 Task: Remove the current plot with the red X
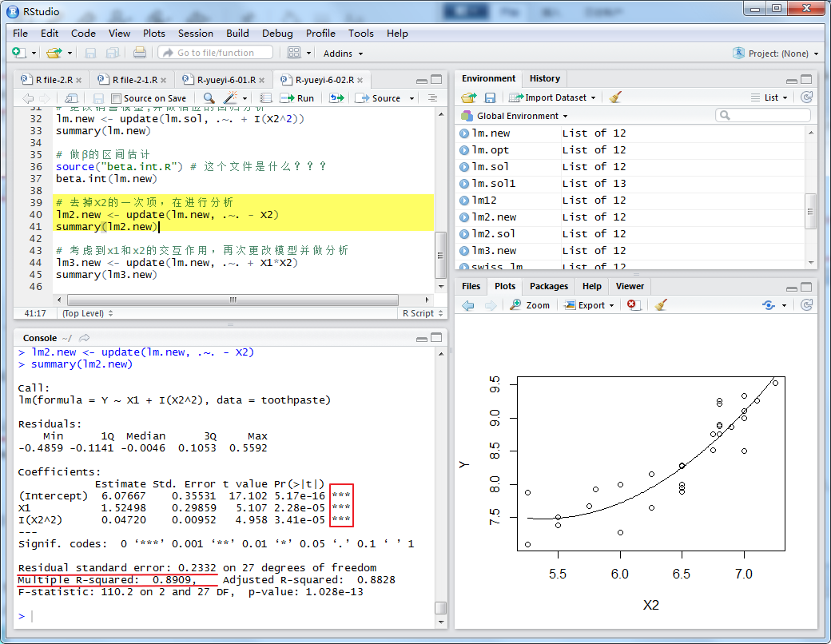(x=633, y=305)
